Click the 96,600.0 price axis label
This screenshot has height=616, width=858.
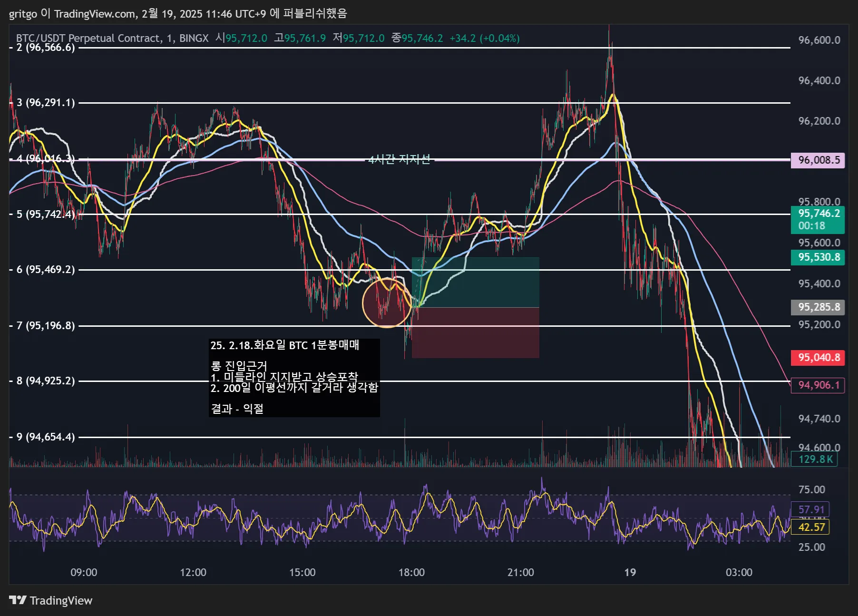(x=819, y=40)
